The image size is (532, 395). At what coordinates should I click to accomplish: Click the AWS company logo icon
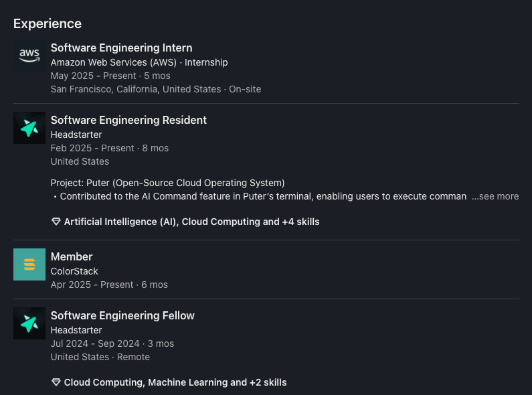click(x=29, y=56)
